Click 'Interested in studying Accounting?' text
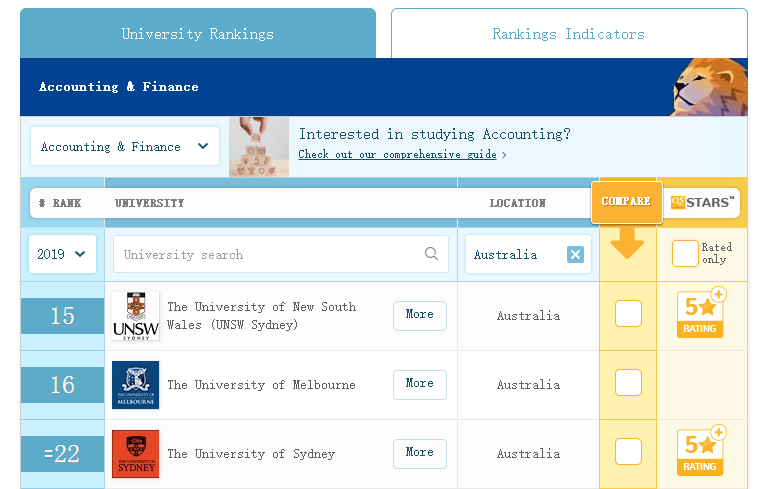The height and width of the screenshot is (489, 770). tap(435, 134)
